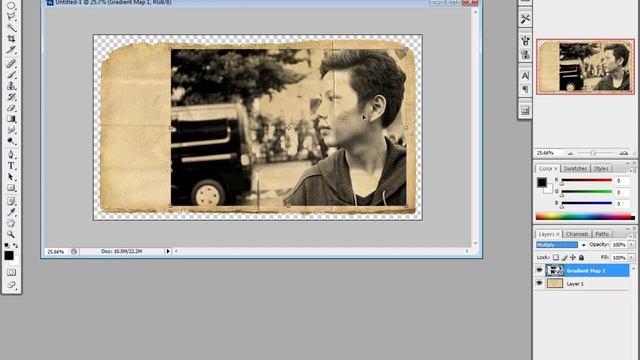Click the Color panel background swatch
Screen dimensions: 640x360
click(549, 189)
